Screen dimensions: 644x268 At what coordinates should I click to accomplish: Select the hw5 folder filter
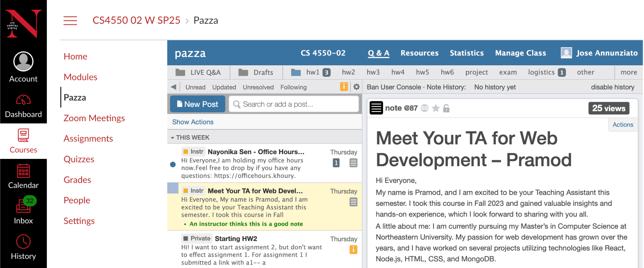[x=422, y=72]
